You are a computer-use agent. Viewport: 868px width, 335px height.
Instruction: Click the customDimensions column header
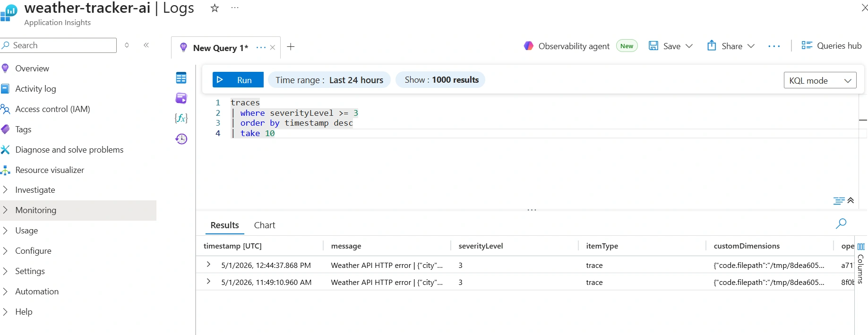747,246
